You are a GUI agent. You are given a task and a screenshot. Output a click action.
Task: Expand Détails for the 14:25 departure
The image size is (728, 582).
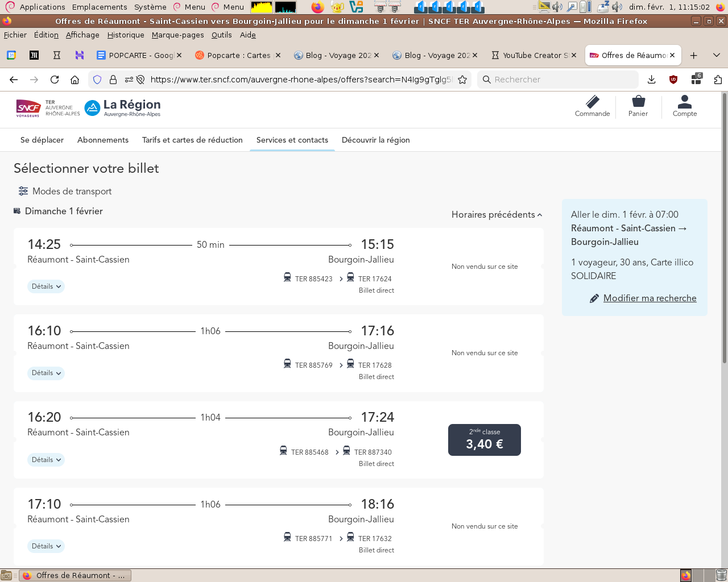(x=46, y=286)
